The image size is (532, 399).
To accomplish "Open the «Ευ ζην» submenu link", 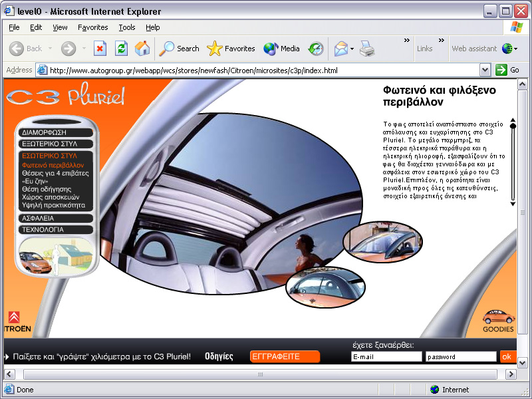I will pos(35,181).
